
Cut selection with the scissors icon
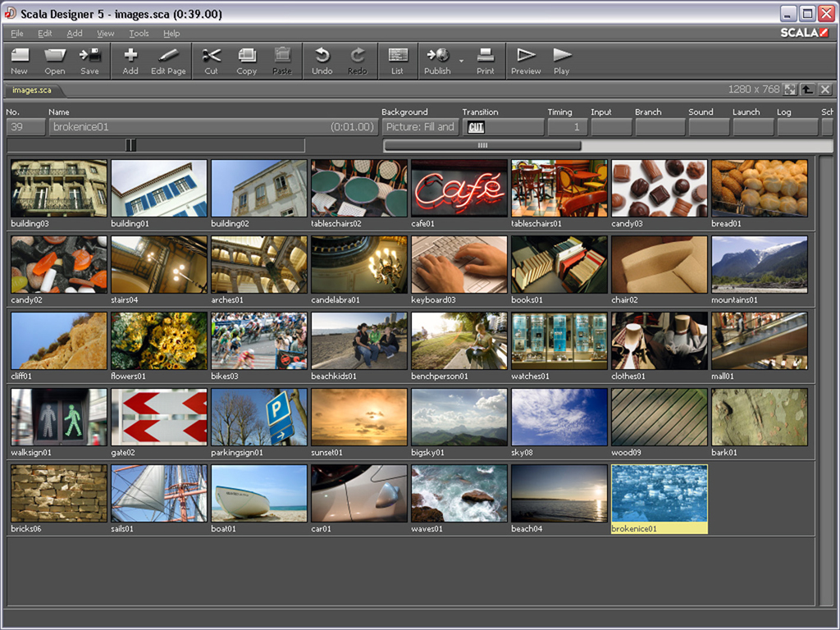(x=211, y=59)
